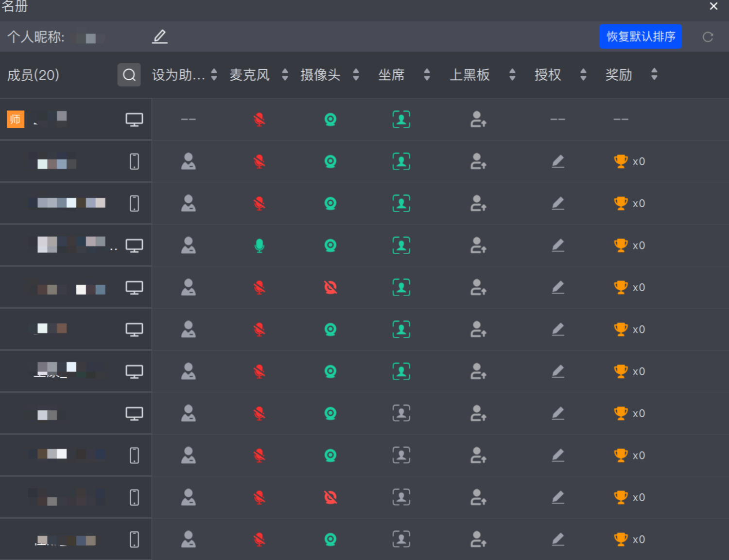
Task: Click the edit nickname pencil icon
Action: click(x=159, y=37)
